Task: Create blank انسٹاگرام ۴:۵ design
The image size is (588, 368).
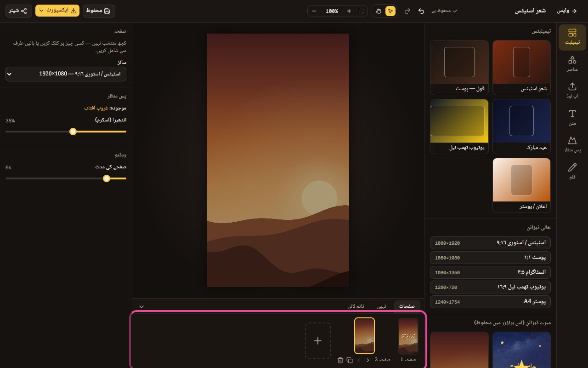Action: click(x=490, y=272)
